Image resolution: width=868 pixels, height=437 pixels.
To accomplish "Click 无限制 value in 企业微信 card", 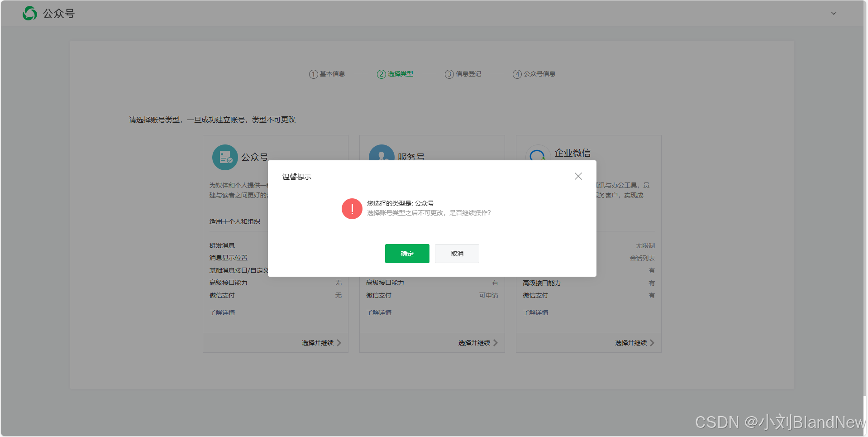I will [x=645, y=245].
